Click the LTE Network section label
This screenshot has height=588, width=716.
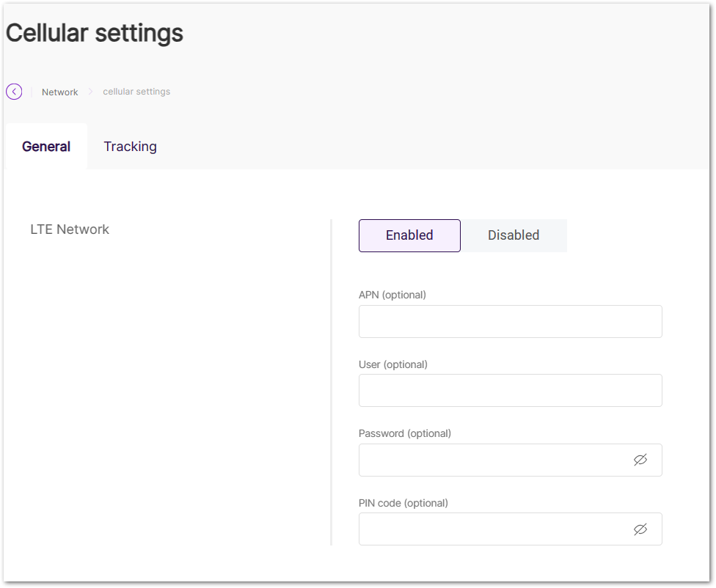70,229
